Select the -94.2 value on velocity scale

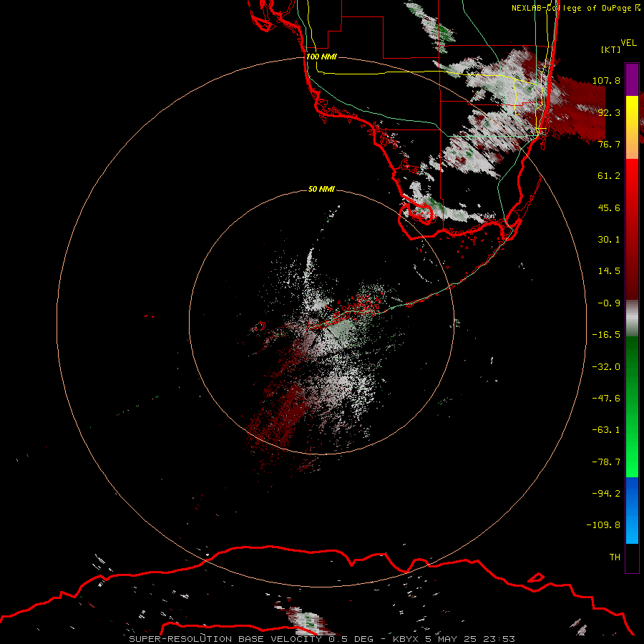click(x=606, y=494)
